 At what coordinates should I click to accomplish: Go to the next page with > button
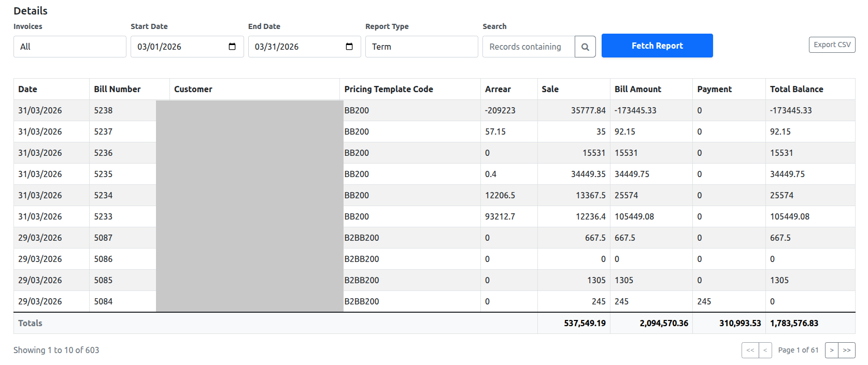pyautogui.click(x=832, y=350)
